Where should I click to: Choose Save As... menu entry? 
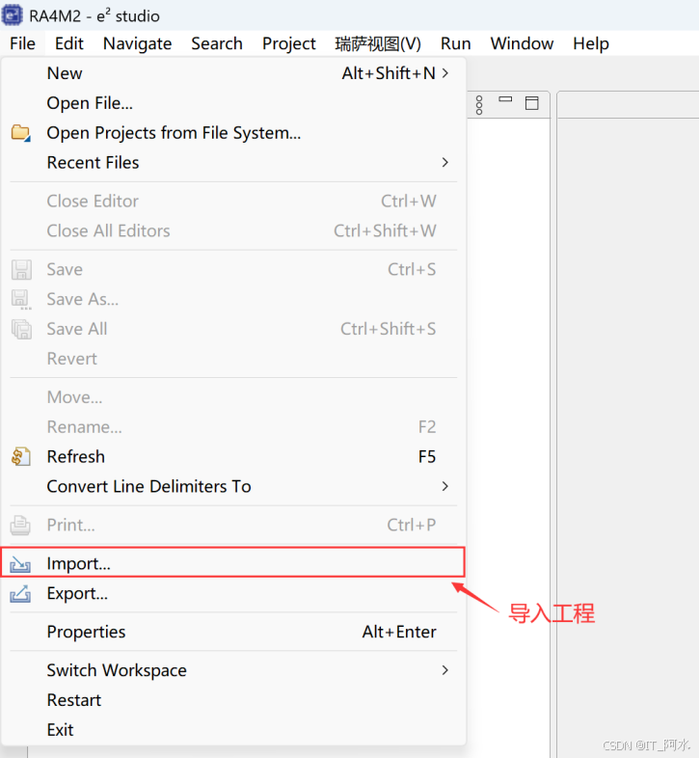(x=233, y=299)
